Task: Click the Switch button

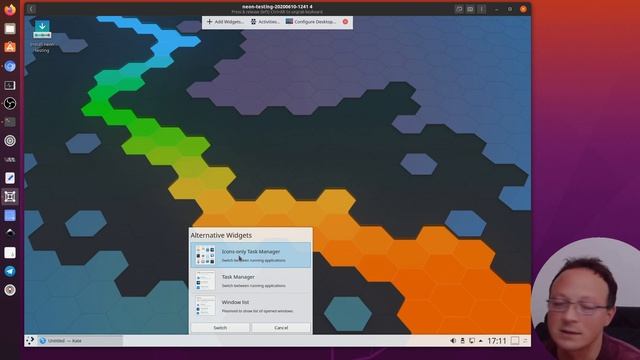Action: coord(220,327)
